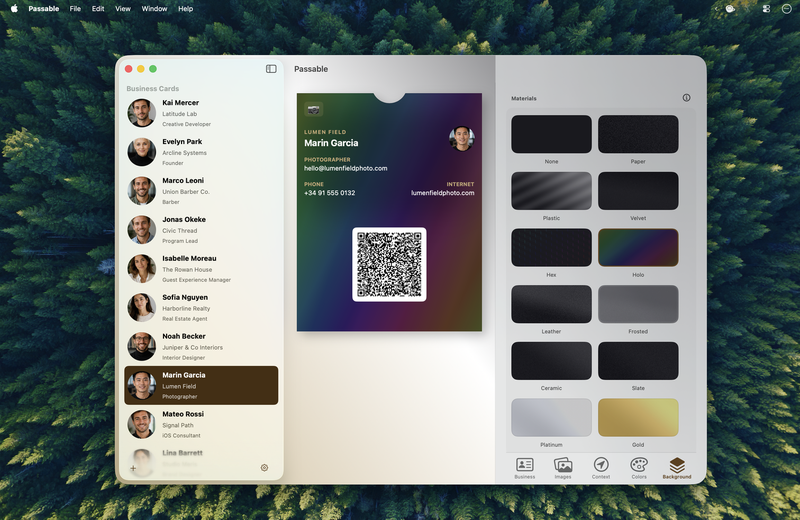
Task: Toggle the sidebar visibility icon
Action: (271, 69)
